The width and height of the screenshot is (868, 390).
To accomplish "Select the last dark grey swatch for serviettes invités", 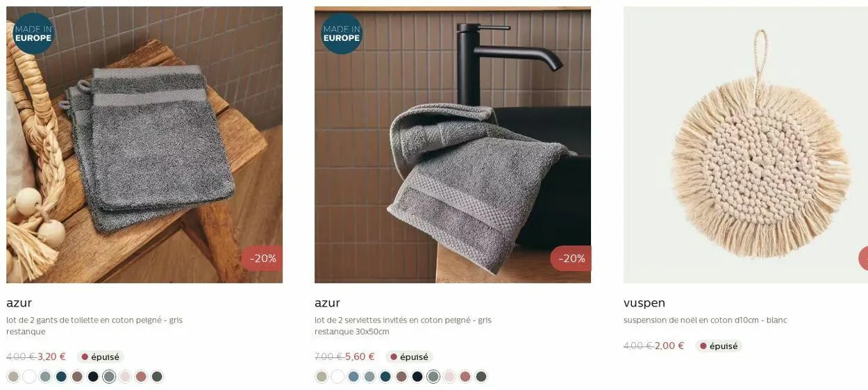I will tap(481, 377).
